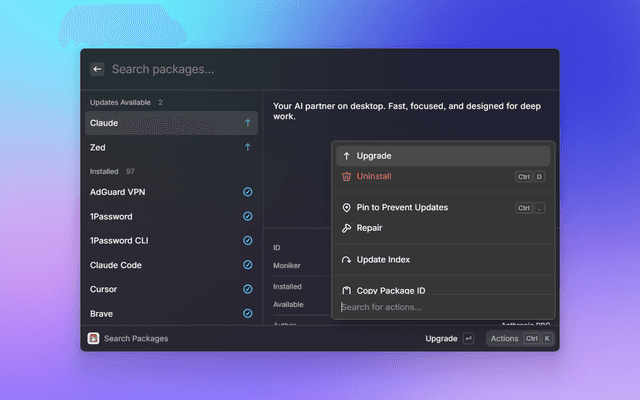Image resolution: width=640 pixels, height=400 pixels.
Task: Select AdGuard VPN in installed list
Action: tap(171, 192)
